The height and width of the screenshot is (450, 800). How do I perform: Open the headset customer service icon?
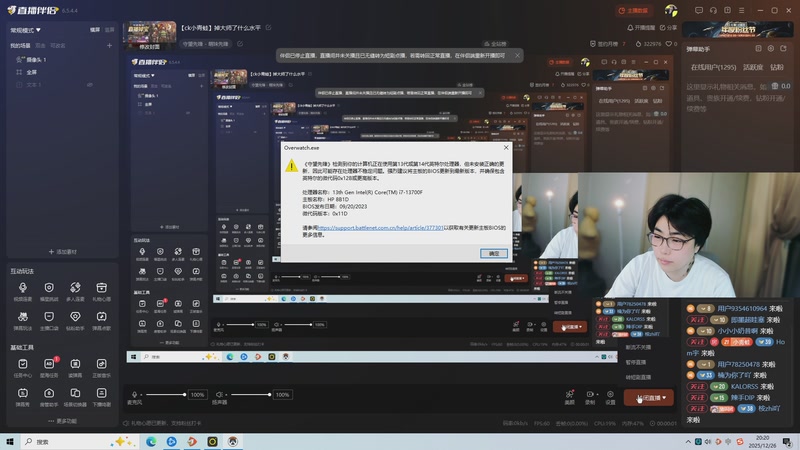tap(713, 10)
